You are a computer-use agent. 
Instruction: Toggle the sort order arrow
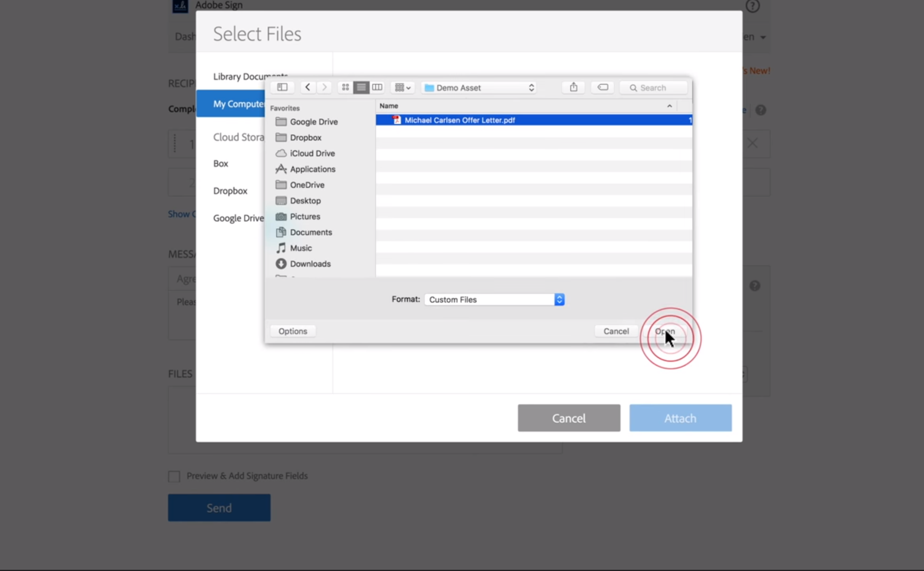[x=669, y=106]
